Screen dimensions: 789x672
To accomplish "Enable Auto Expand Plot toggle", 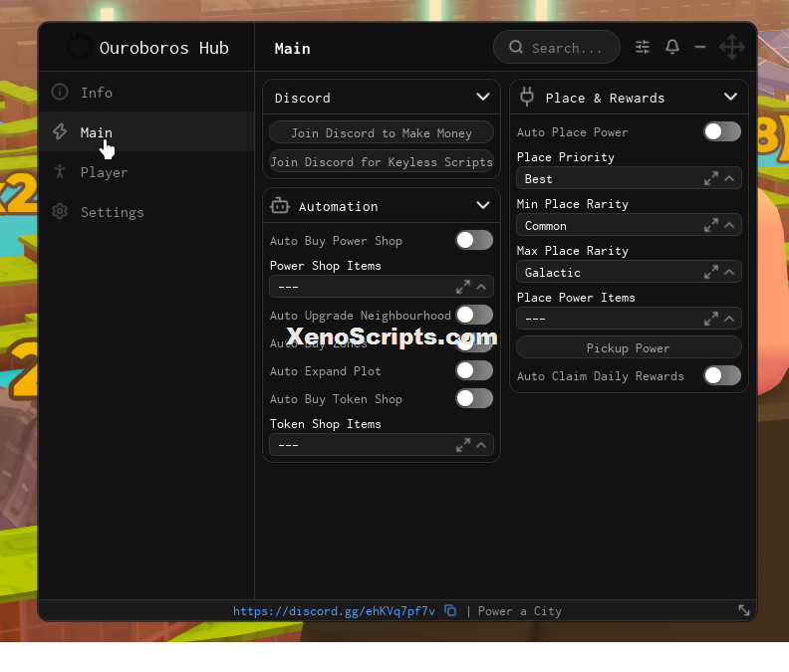I will click(474, 370).
